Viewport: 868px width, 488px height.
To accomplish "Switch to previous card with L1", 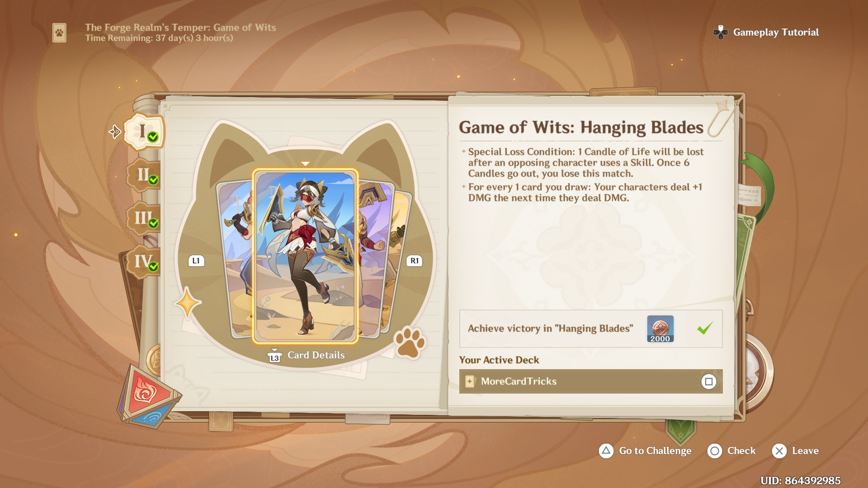I will click(x=196, y=261).
